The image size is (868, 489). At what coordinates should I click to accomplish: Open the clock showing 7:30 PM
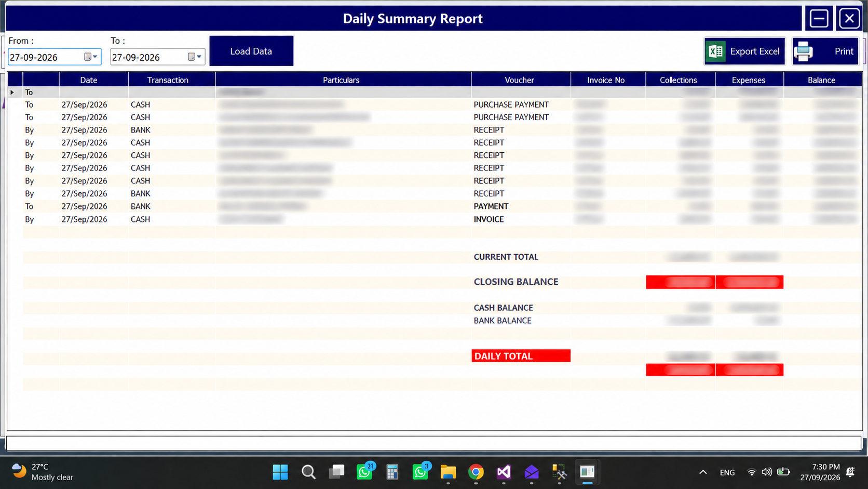(820, 472)
